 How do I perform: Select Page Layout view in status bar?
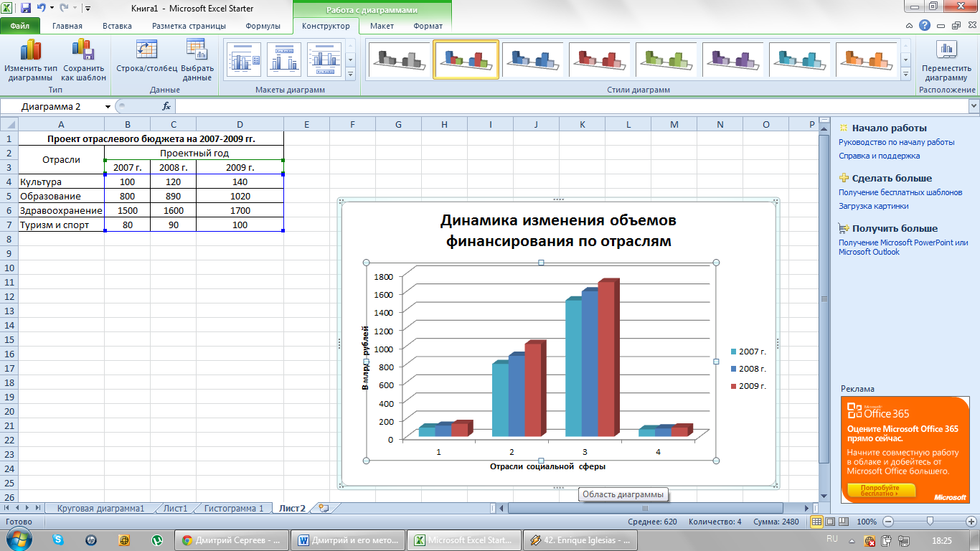click(x=830, y=522)
